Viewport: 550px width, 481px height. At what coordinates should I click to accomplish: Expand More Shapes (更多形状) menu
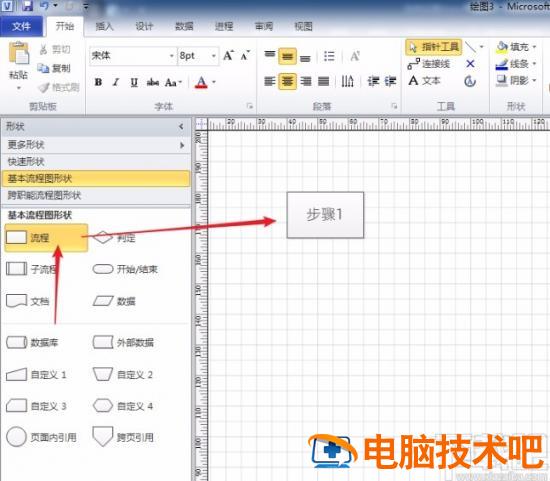pos(95,145)
